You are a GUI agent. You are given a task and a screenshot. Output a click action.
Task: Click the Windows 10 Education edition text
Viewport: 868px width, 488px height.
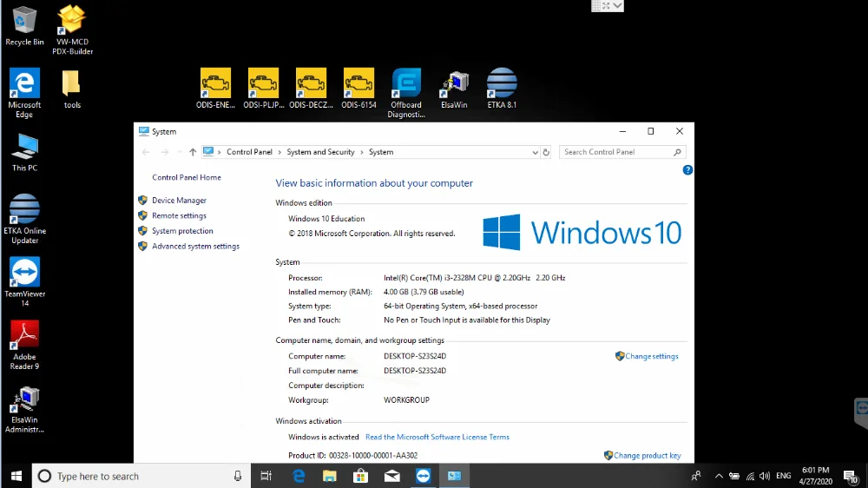pos(326,219)
